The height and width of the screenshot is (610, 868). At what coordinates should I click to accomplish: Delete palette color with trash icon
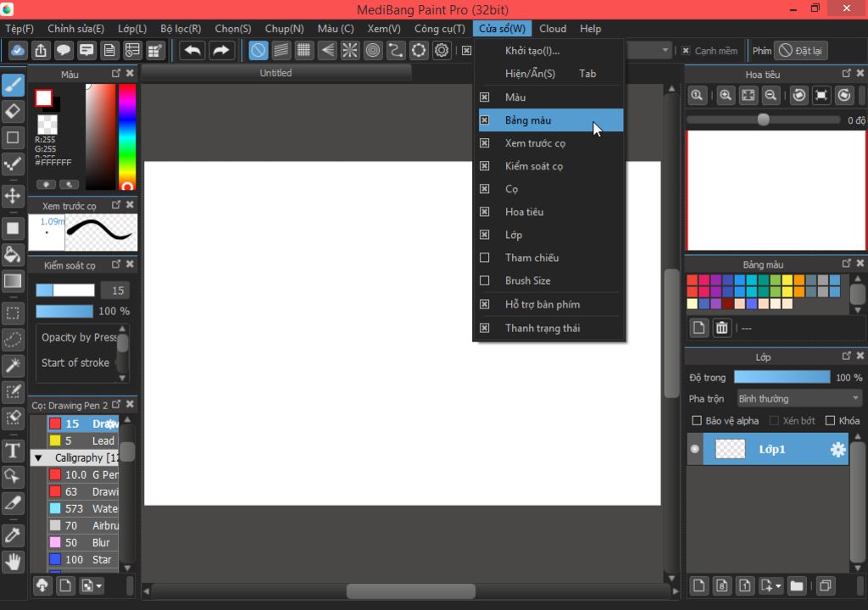click(x=722, y=328)
